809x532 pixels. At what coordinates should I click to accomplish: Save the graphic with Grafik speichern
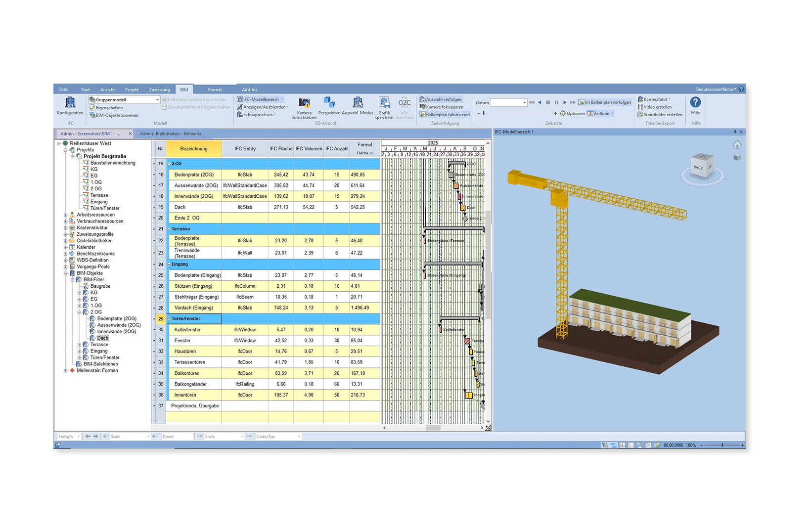pos(384,107)
